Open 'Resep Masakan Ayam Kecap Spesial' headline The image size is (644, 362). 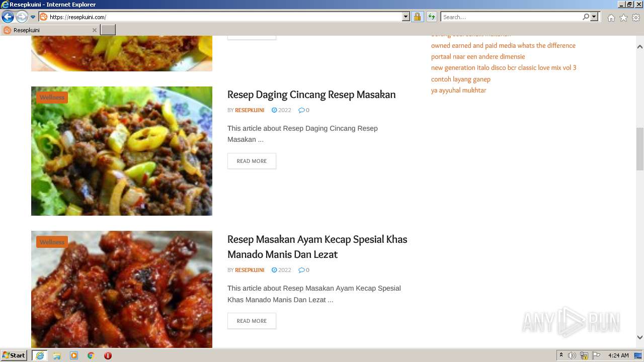(x=317, y=247)
